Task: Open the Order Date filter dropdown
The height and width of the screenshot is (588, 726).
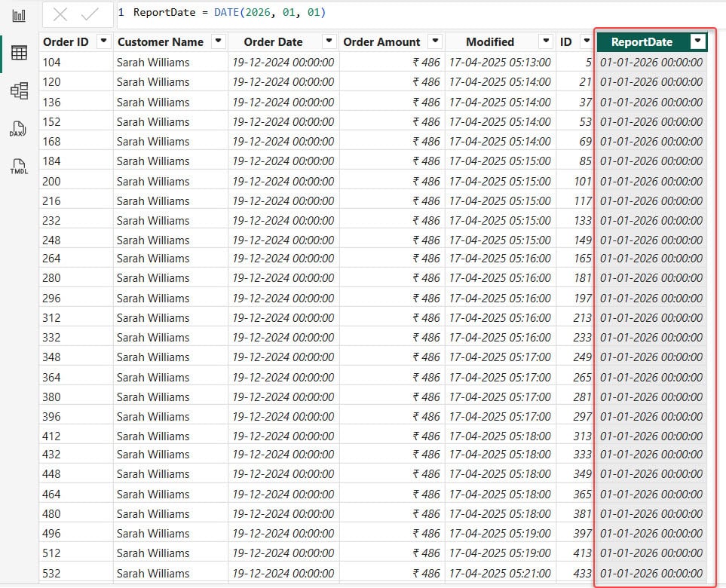Action: [x=327, y=41]
